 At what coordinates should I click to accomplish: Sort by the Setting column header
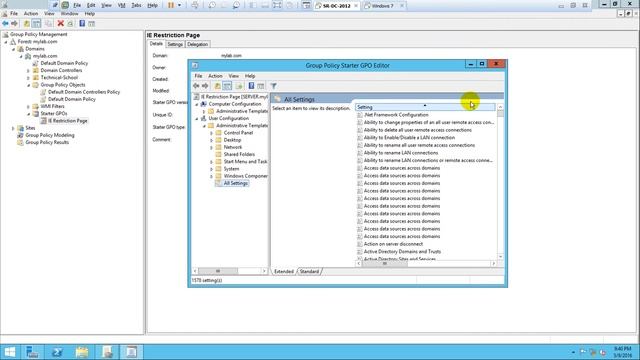425,107
